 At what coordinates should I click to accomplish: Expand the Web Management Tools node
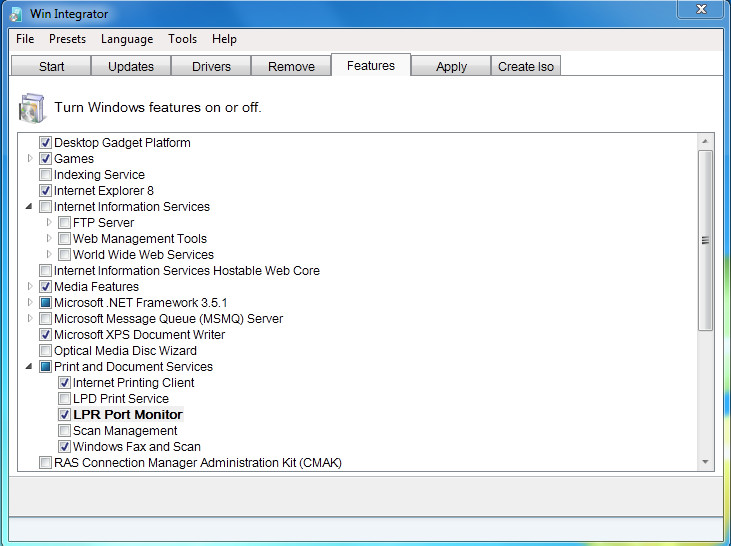pos(49,239)
